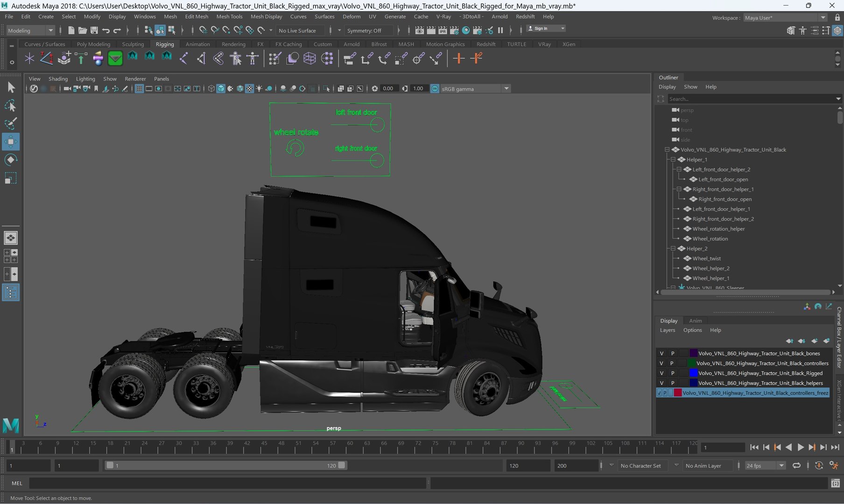The height and width of the screenshot is (504, 844).
Task: Open the Outliner Display menu
Action: click(667, 87)
